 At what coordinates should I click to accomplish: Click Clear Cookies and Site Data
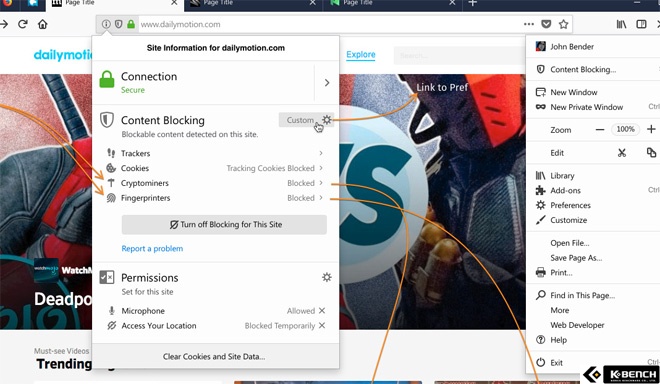point(215,356)
